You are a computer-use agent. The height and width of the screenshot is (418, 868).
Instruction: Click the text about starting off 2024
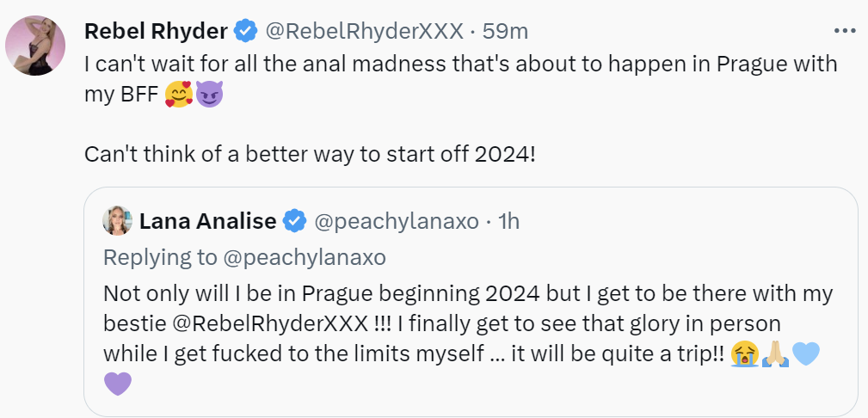click(x=310, y=155)
